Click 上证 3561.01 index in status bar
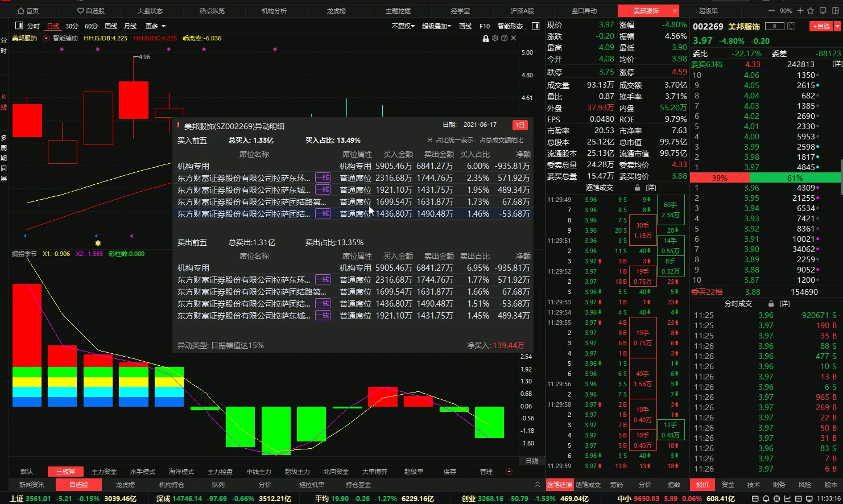Image resolution: width=843 pixels, height=504 pixels. click(31, 498)
